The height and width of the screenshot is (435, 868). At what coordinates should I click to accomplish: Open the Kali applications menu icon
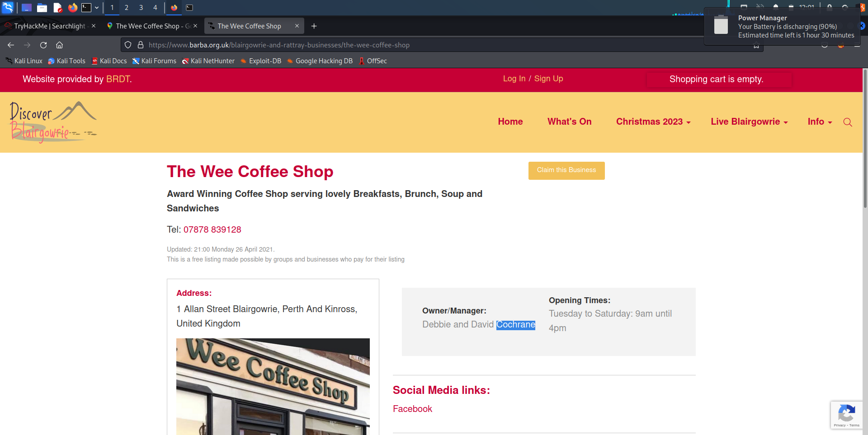8,8
